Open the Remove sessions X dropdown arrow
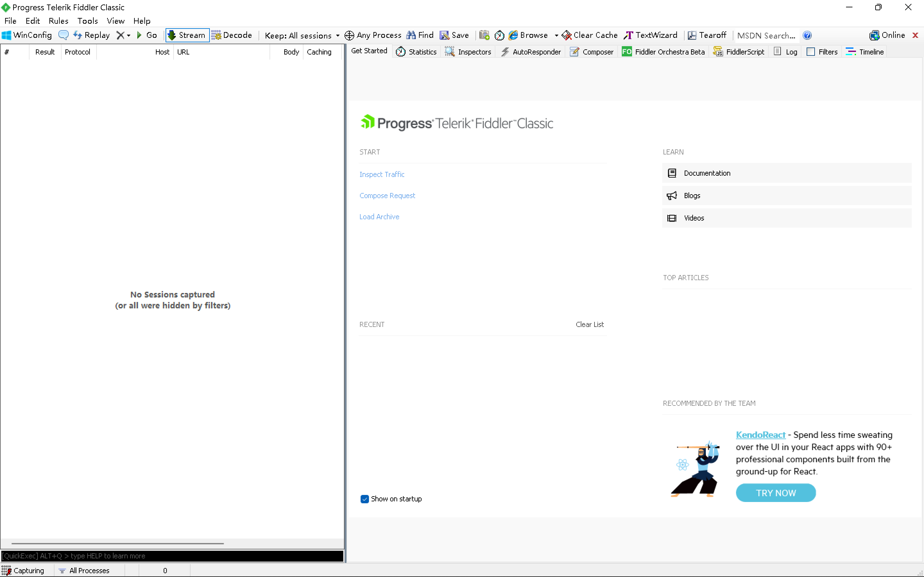The image size is (924, 577). pos(129,36)
